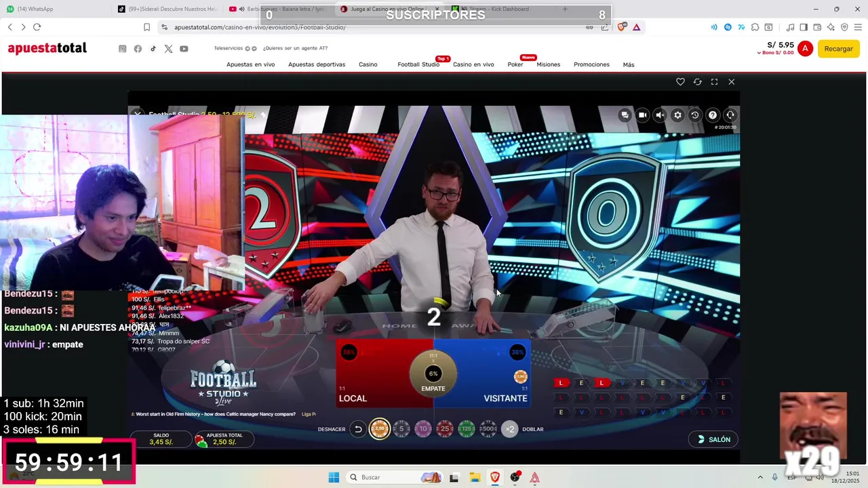The width and height of the screenshot is (868, 488).
Task: Bookmark page with bookmark icon
Action: [x=146, y=27]
